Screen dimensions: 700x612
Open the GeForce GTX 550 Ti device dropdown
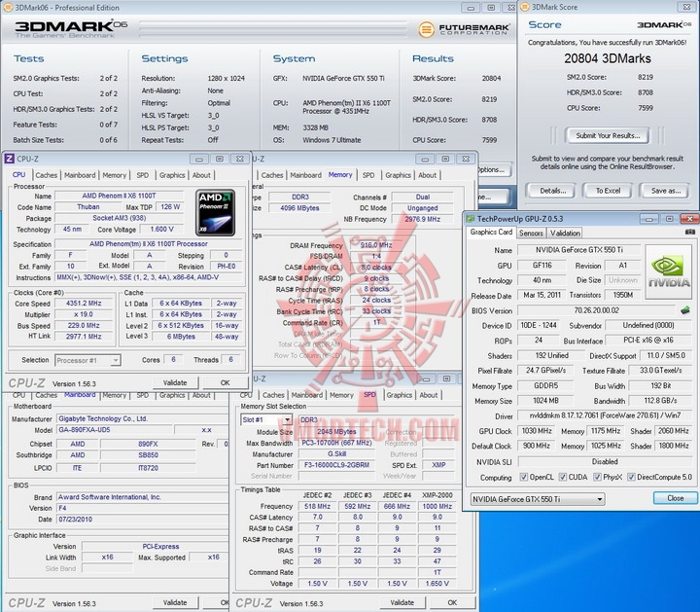538,499
